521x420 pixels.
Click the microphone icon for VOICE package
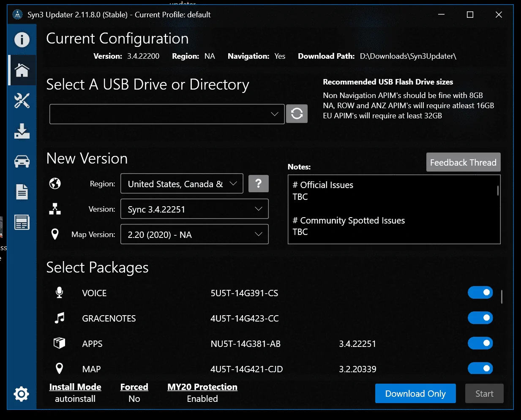[60, 292]
